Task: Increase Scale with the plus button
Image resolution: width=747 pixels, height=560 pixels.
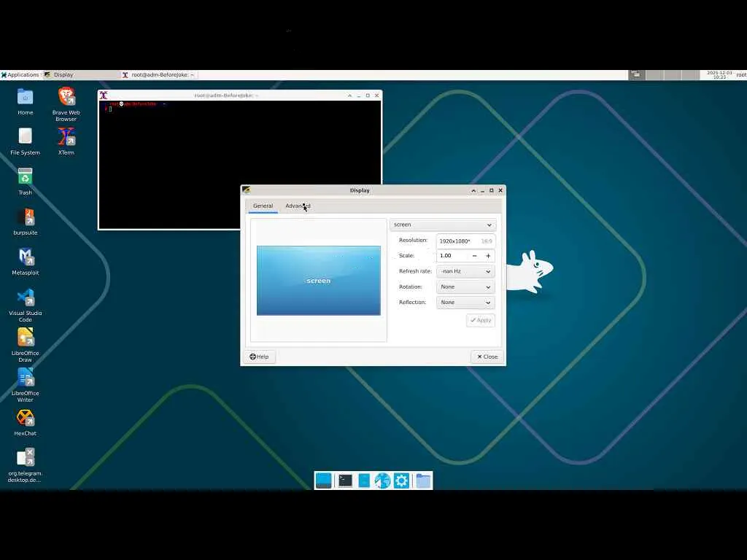Action: coord(488,256)
